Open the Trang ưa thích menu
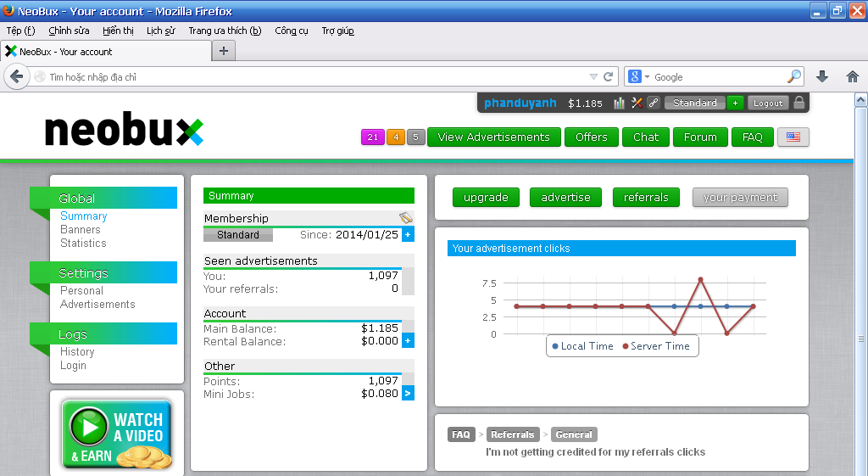This screenshot has height=476, width=868. coord(225,31)
